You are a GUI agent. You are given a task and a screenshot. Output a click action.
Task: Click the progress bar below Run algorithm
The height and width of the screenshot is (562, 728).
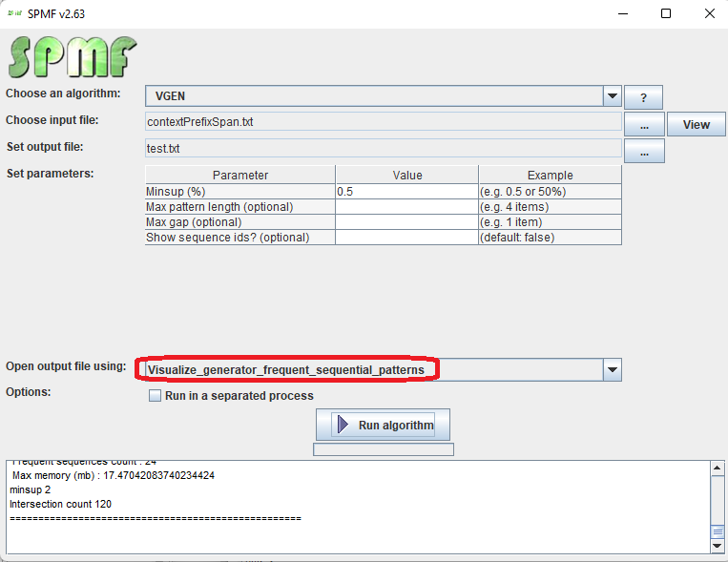(x=383, y=449)
